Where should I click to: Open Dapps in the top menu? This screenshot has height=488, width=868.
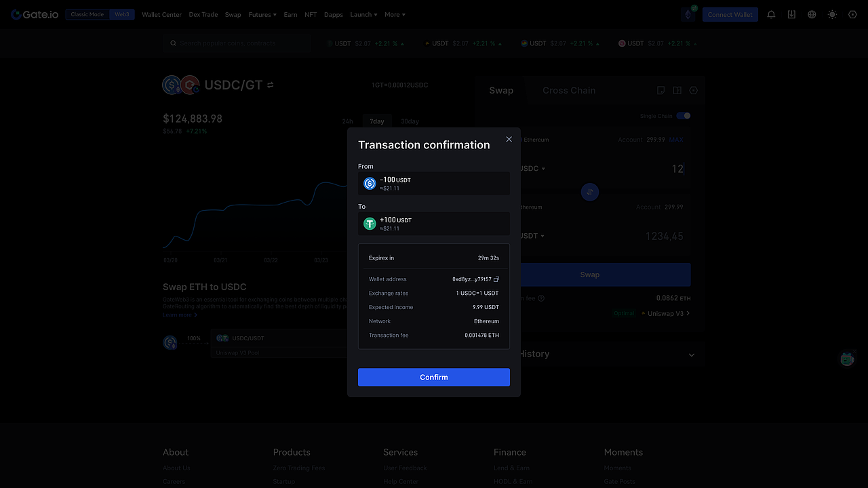click(334, 14)
